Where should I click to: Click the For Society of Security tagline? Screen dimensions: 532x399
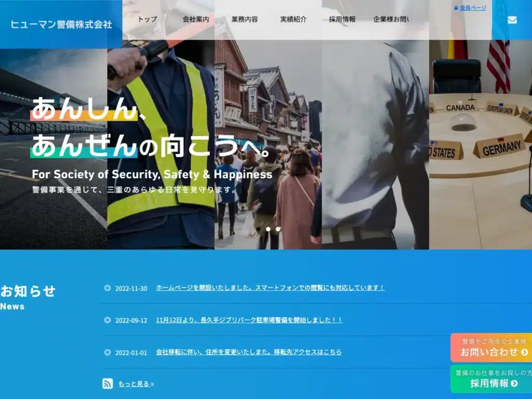(152, 175)
